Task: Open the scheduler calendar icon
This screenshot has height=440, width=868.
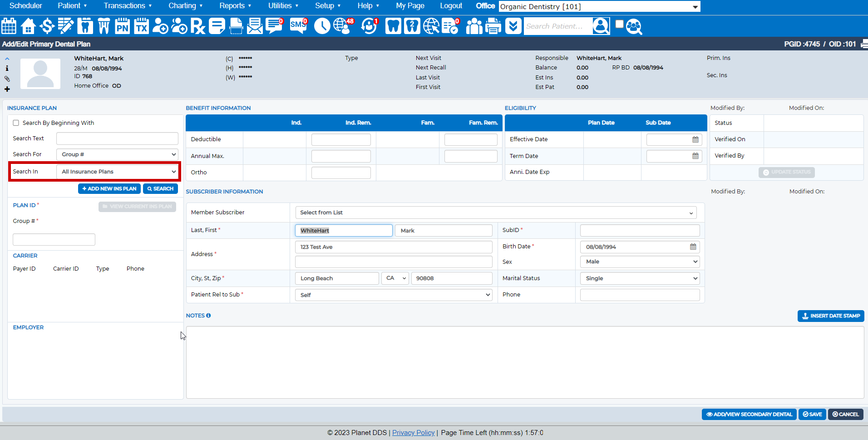Action: pos(9,26)
